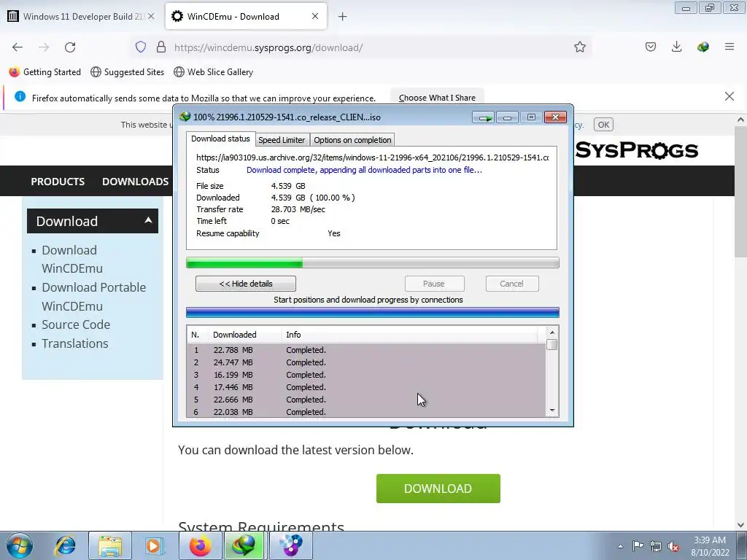Click the Pause button in IDM
Viewport: 747px width, 560px height.
434,284
